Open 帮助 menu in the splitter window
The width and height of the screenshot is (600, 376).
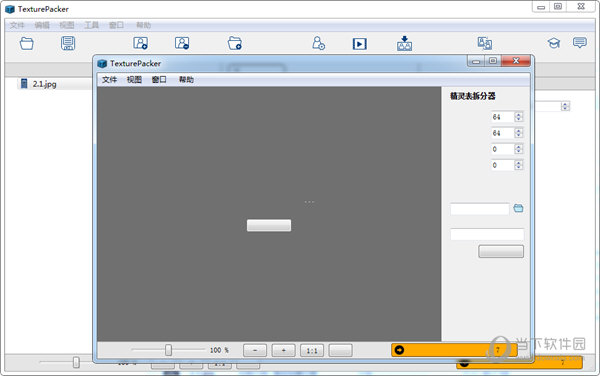click(x=186, y=80)
